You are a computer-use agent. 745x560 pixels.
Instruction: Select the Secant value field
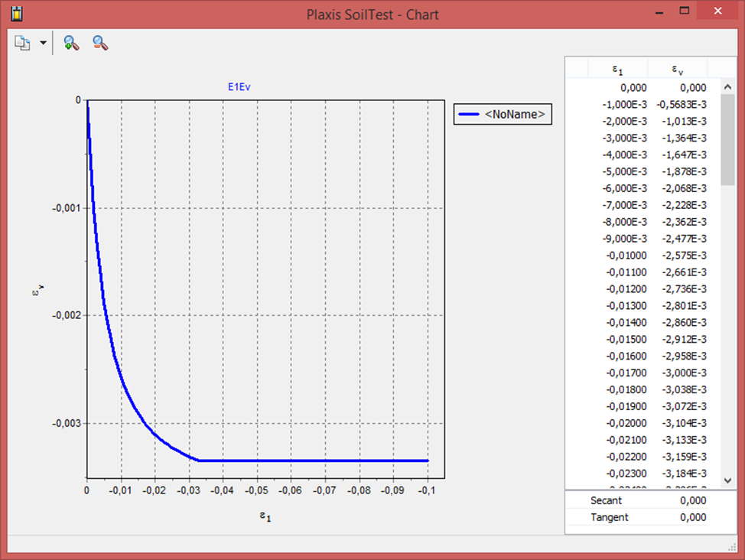(x=692, y=500)
